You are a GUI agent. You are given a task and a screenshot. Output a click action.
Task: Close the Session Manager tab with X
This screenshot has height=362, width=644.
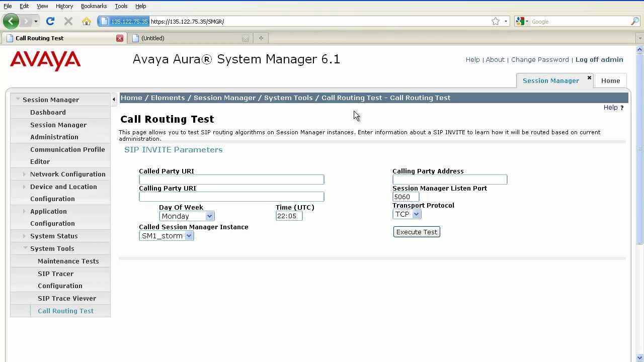tap(589, 78)
